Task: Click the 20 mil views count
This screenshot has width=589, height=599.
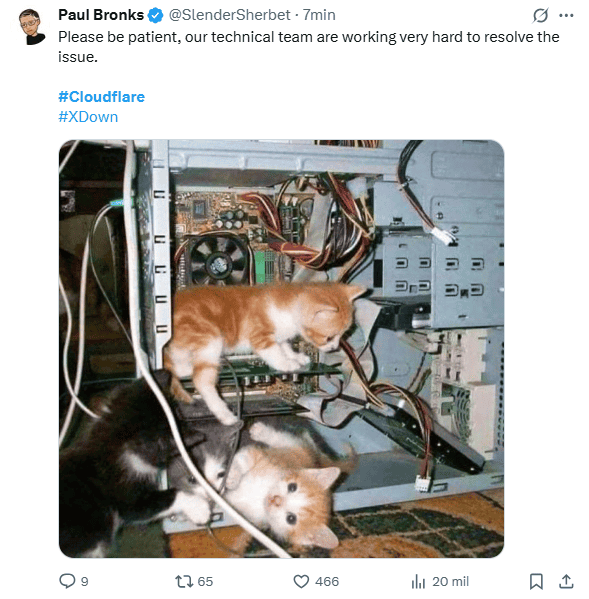Action: pyautogui.click(x=450, y=581)
